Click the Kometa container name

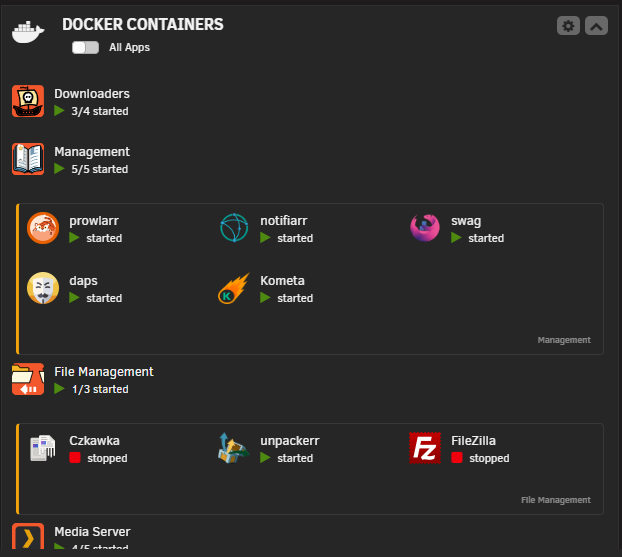pyautogui.click(x=282, y=281)
